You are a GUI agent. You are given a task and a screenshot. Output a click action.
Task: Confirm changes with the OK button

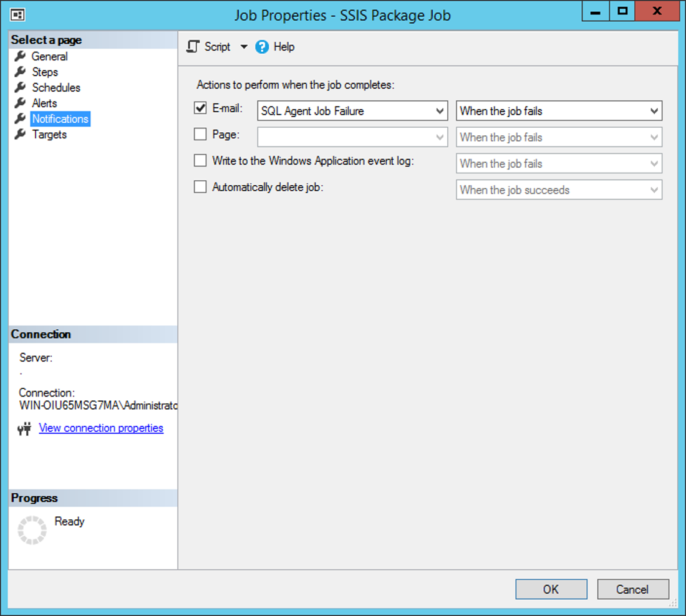pyautogui.click(x=551, y=589)
